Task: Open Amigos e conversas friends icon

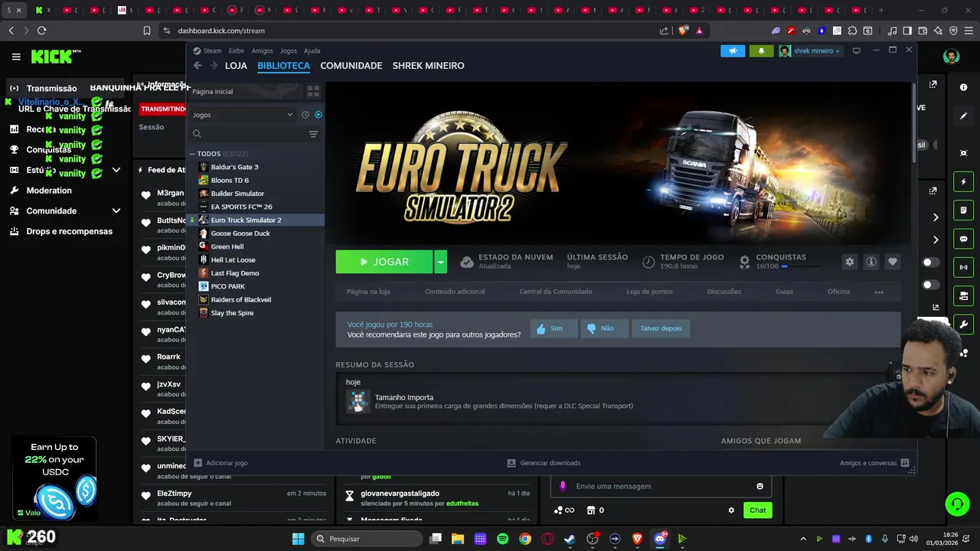Action: [x=905, y=463]
